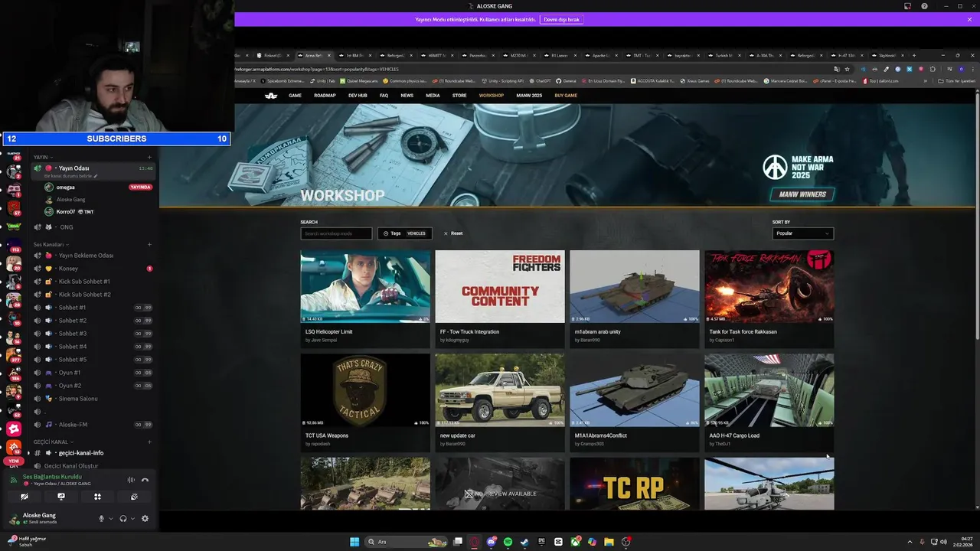The width and height of the screenshot is (980, 551).
Task: Expand headphone output options arrow
Action: point(132,518)
